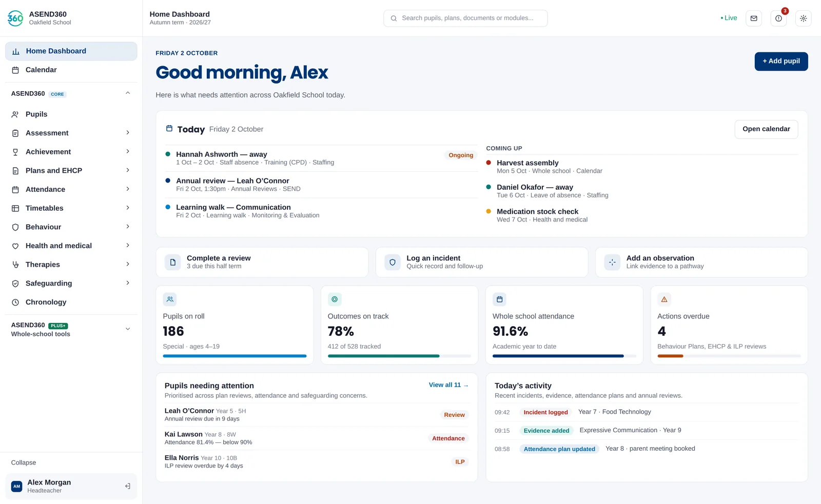Click the Add an observation icon

612,262
